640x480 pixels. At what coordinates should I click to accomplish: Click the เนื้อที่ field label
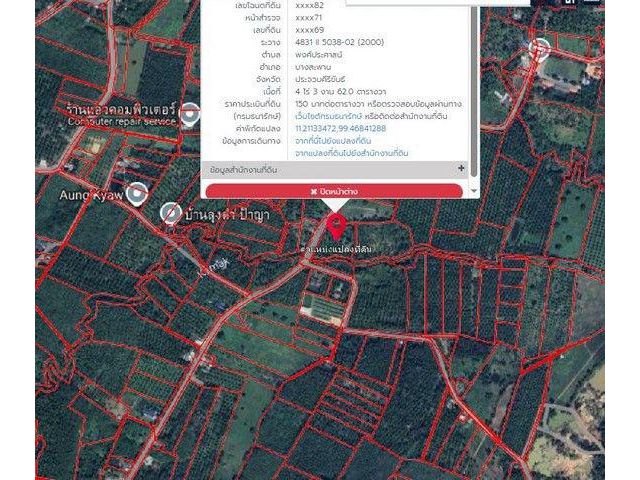tap(271, 91)
